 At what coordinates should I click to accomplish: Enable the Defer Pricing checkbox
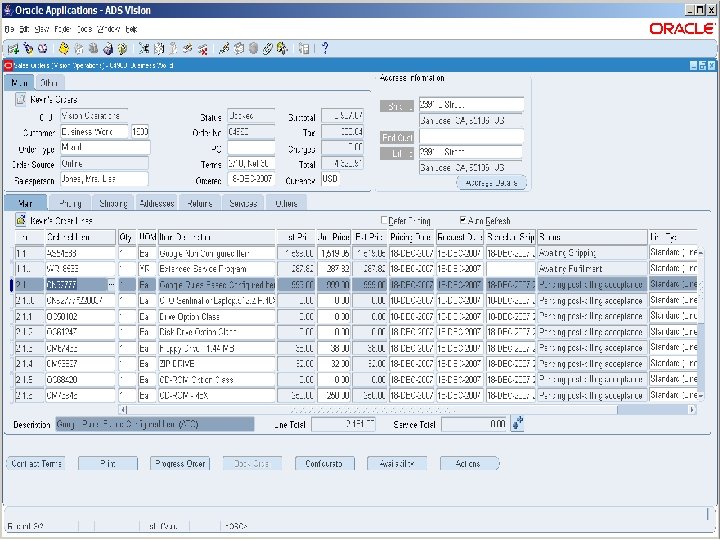384,220
